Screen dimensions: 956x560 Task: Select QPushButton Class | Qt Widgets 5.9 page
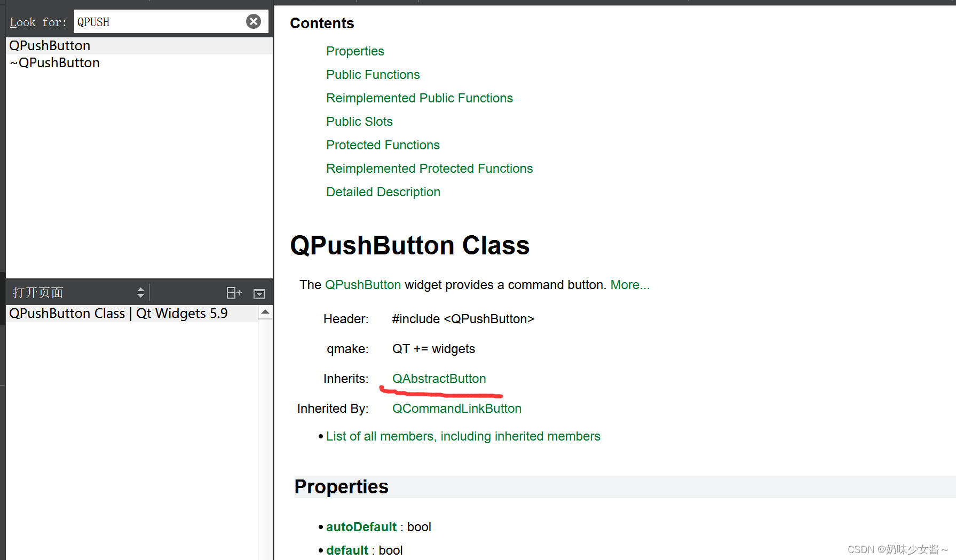point(132,314)
